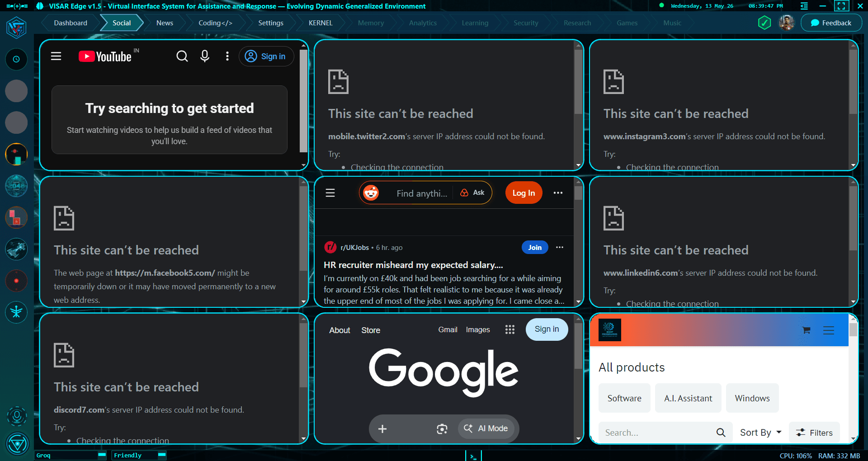The image size is (868, 461).
Task: Click the Reddit Ask button
Action: [472, 193]
